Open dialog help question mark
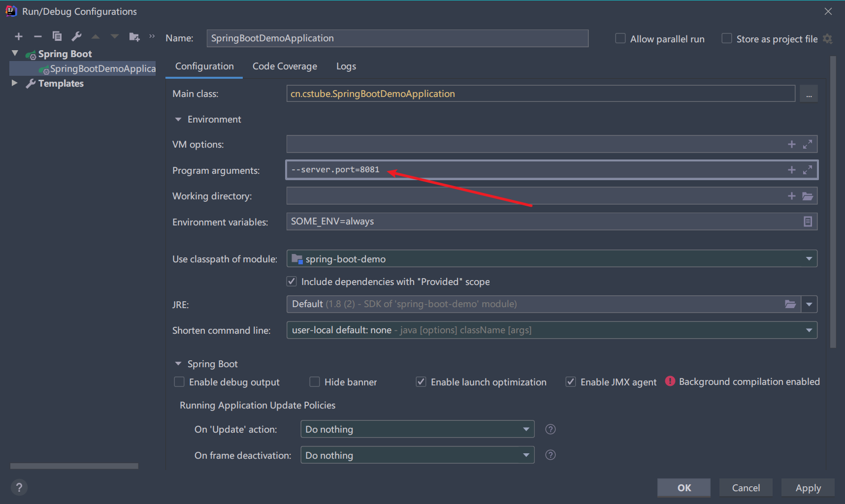This screenshot has height=504, width=845. (19, 487)
